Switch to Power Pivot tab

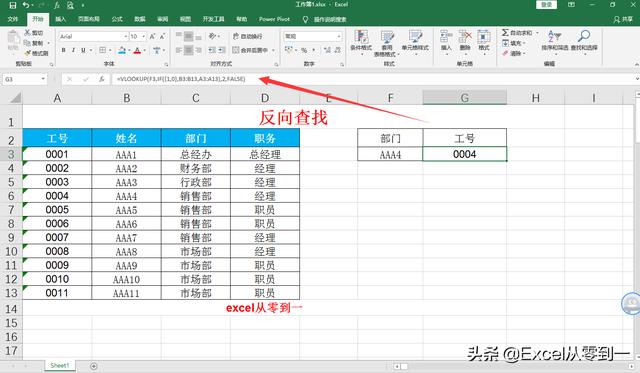tap(274, 19)
